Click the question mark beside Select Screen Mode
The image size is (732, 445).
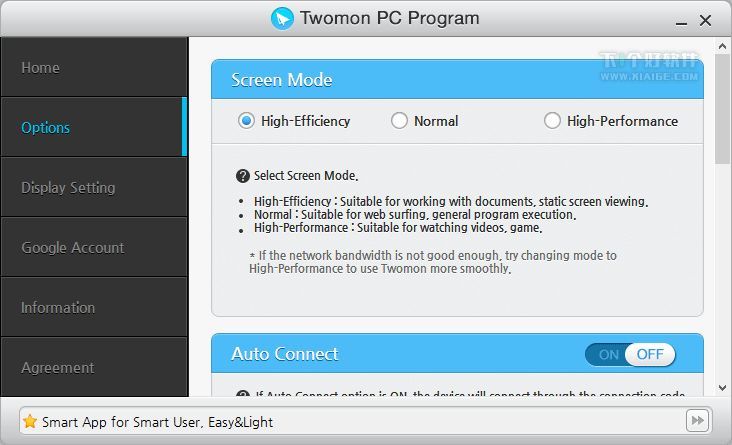(242, 176)
